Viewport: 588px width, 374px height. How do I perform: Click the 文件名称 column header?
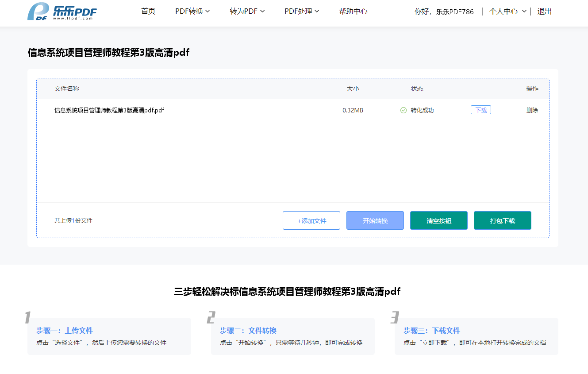pyautogui.click(x=67, y=89)
